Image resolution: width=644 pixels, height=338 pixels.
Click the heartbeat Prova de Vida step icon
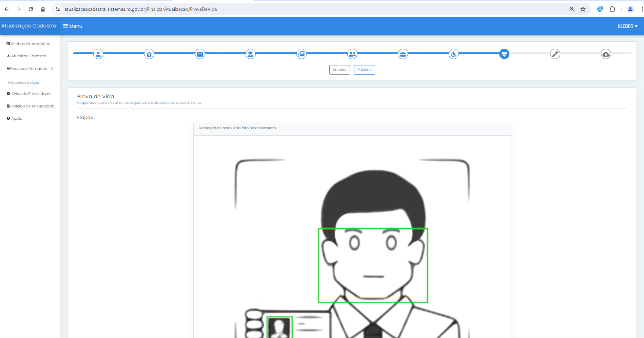(504, 54)
